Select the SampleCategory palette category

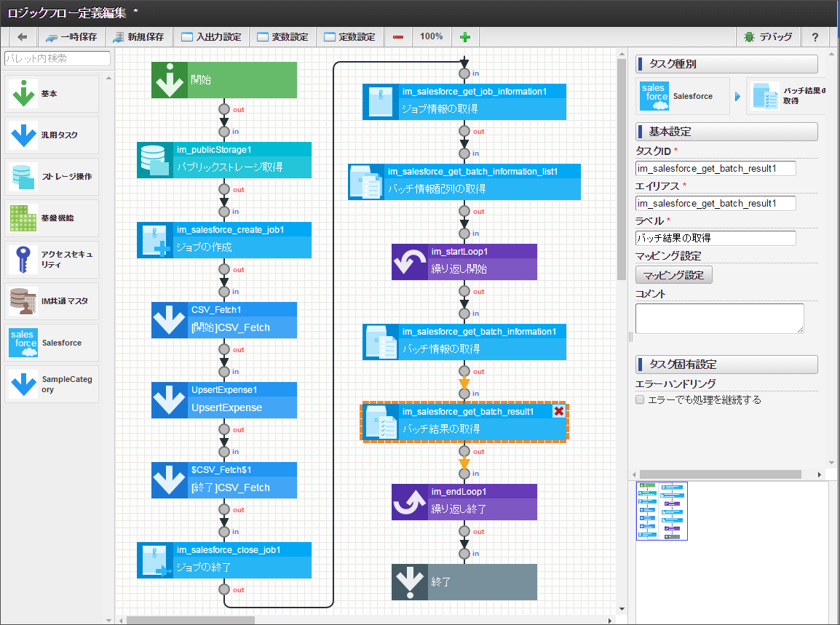tap(52, 384)
